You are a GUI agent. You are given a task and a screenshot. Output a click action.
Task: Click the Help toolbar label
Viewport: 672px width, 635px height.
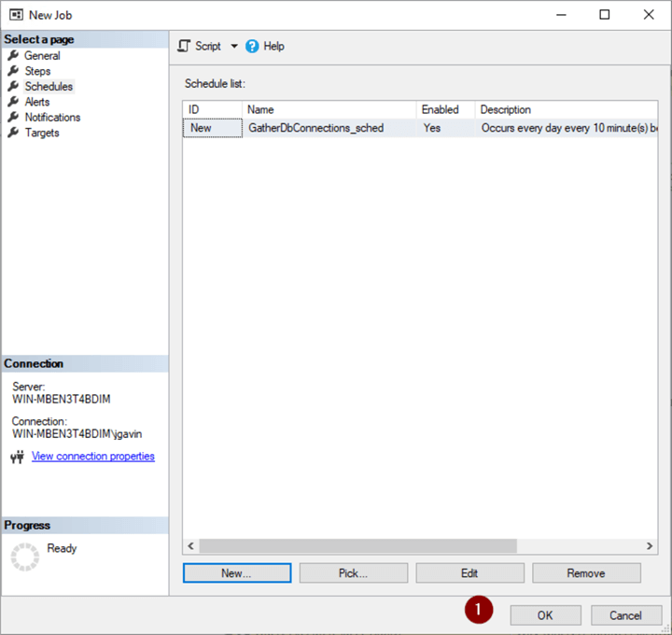click(273, 46)
